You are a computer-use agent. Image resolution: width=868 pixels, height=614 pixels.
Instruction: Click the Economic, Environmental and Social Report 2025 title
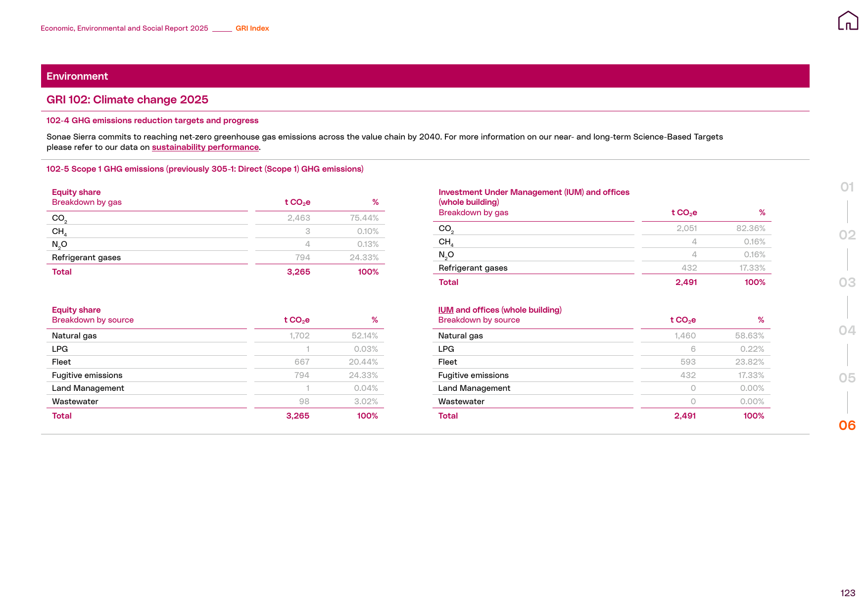(124, 28)
